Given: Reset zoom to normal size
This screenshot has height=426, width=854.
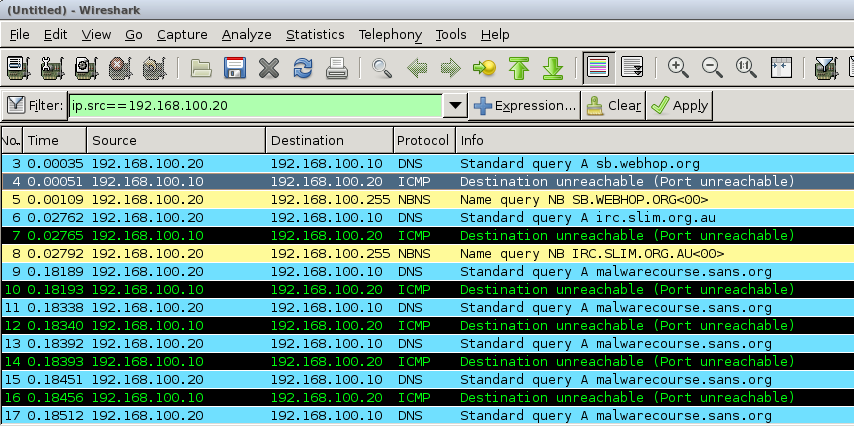Looking at the screenshot, I should click(x=746, y=68).
